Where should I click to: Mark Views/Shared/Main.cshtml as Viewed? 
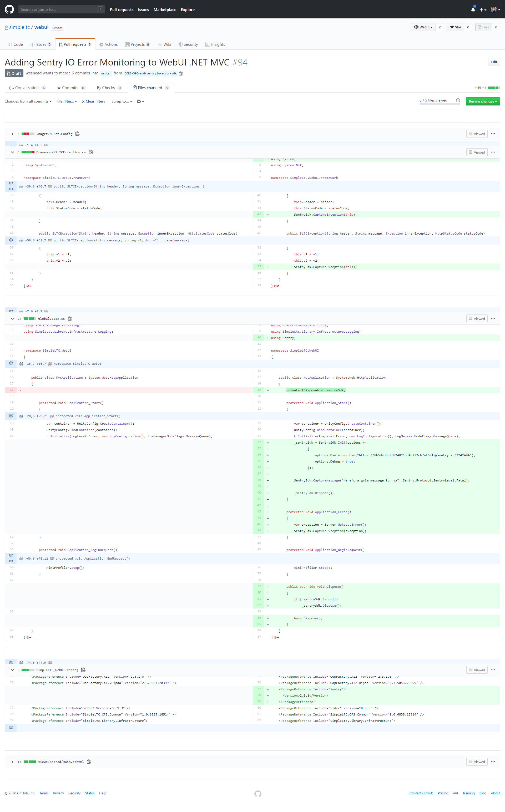point(470,762)
